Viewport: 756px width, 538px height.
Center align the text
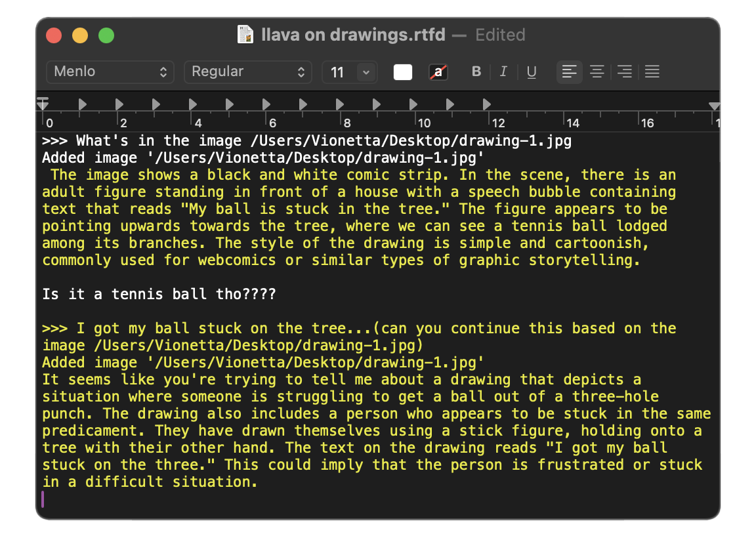[x=597, y=72]
